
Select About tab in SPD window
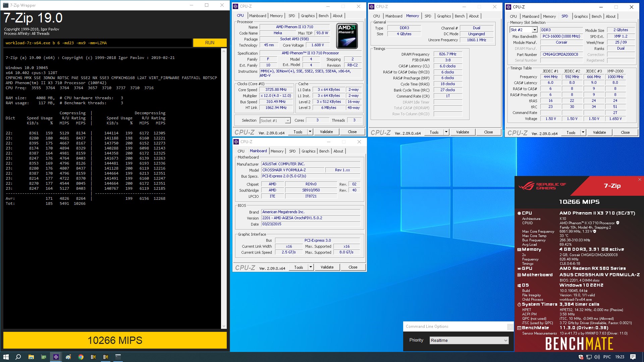tap(610, 16)
